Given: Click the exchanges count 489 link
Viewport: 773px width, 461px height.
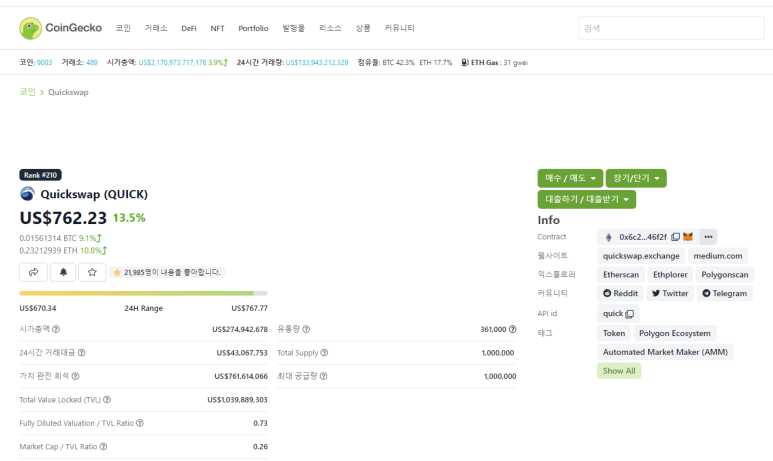Looking at the screenshot, I should click(x=92, y=63).
